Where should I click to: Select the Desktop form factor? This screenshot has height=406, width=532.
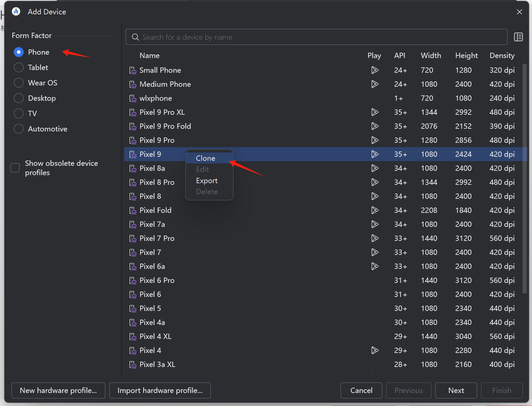19,98
